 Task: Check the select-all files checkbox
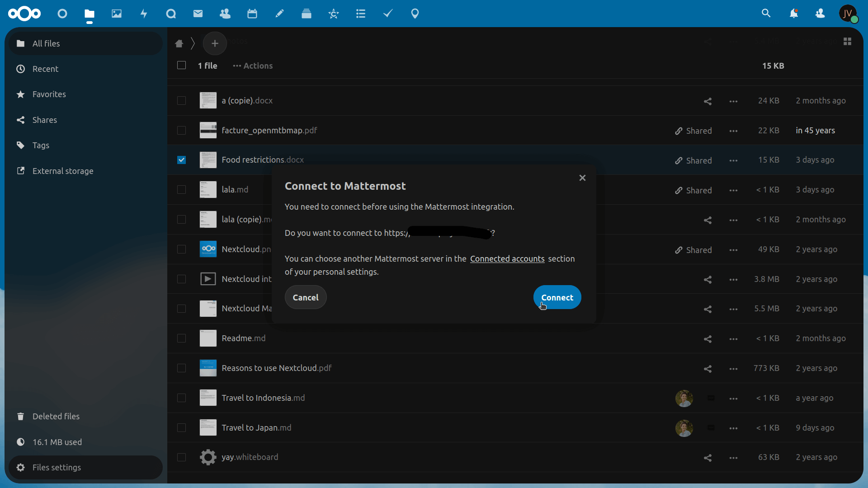pyautogui.click(x=181, y=65)
